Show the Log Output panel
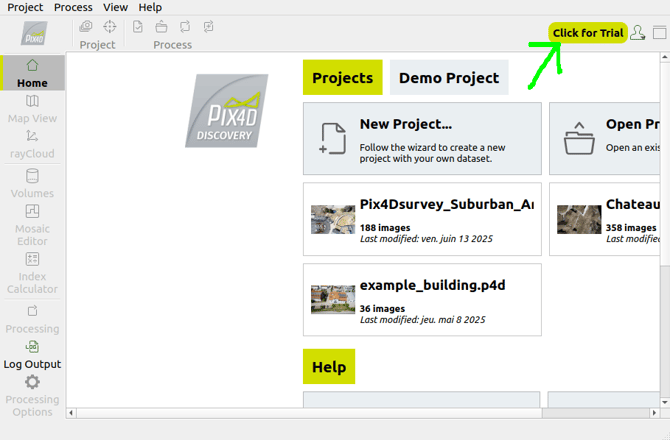This screenshot has width=670, height=440. coord(32,354)
